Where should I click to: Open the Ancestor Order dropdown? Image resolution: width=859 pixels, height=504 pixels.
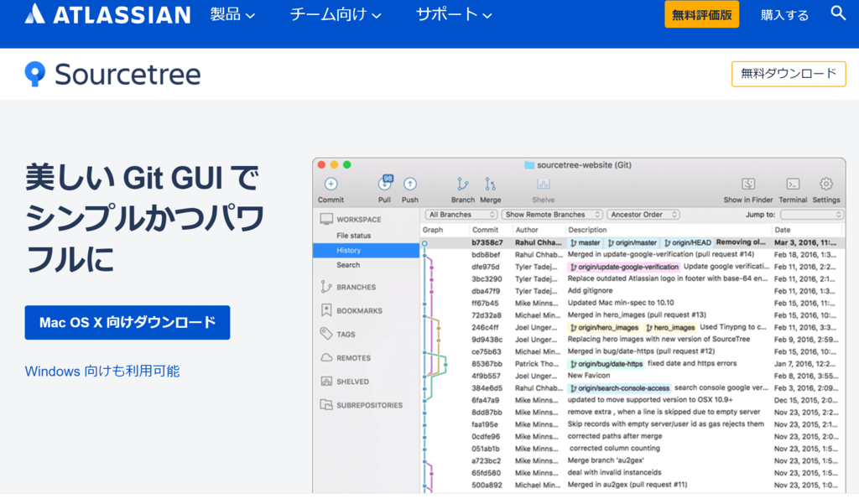coord(643,215)
